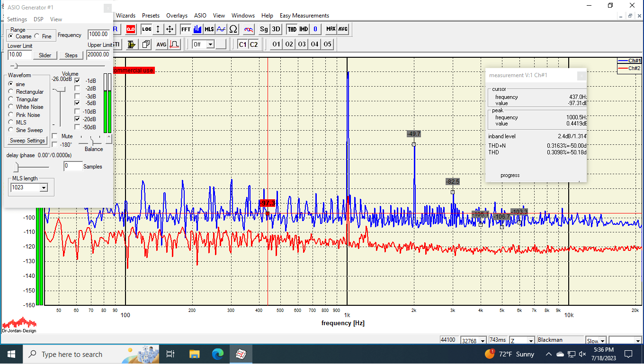The height and width of the screenshot is (364, 644).
Task: Click the Lower Limit input field
Action: coord(20,54)
